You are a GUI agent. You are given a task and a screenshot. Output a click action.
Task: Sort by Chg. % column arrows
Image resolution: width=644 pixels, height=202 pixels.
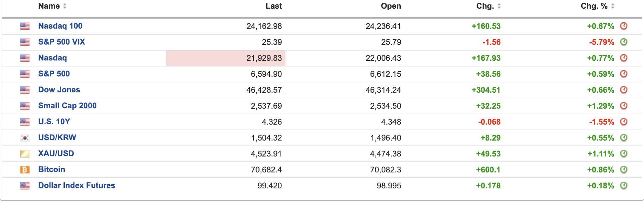613,6
